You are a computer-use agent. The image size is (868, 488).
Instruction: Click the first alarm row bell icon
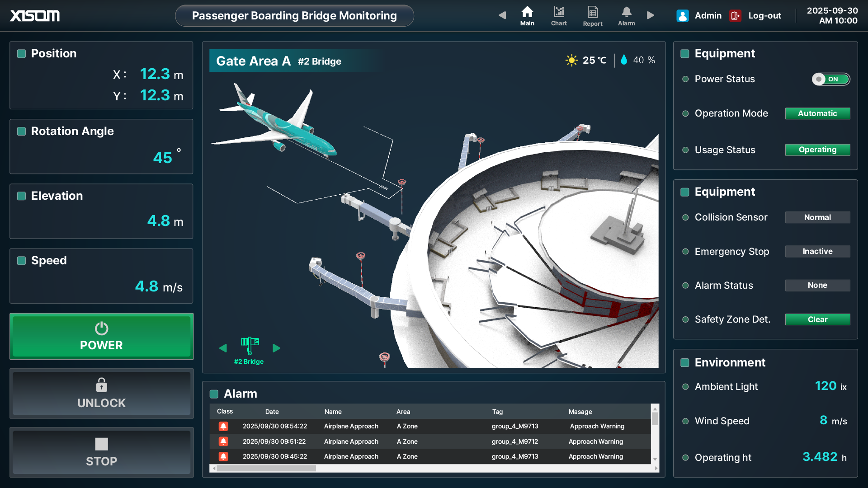click(x=223, y=426)
